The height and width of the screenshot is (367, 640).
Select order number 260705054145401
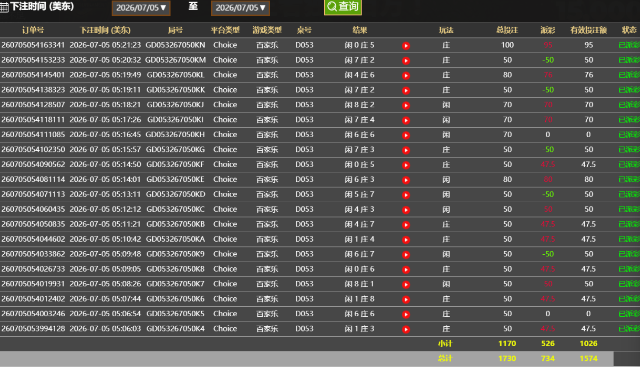[33, 75]
